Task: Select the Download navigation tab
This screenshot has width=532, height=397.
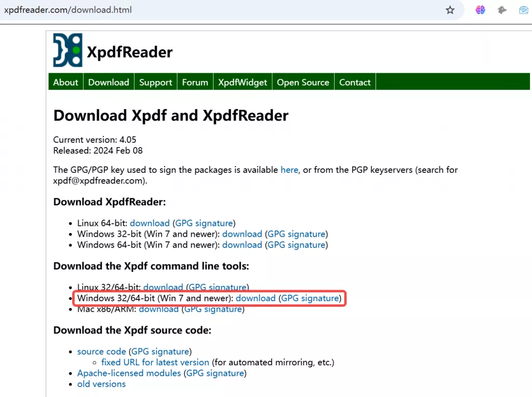Action: click(109, 81)
